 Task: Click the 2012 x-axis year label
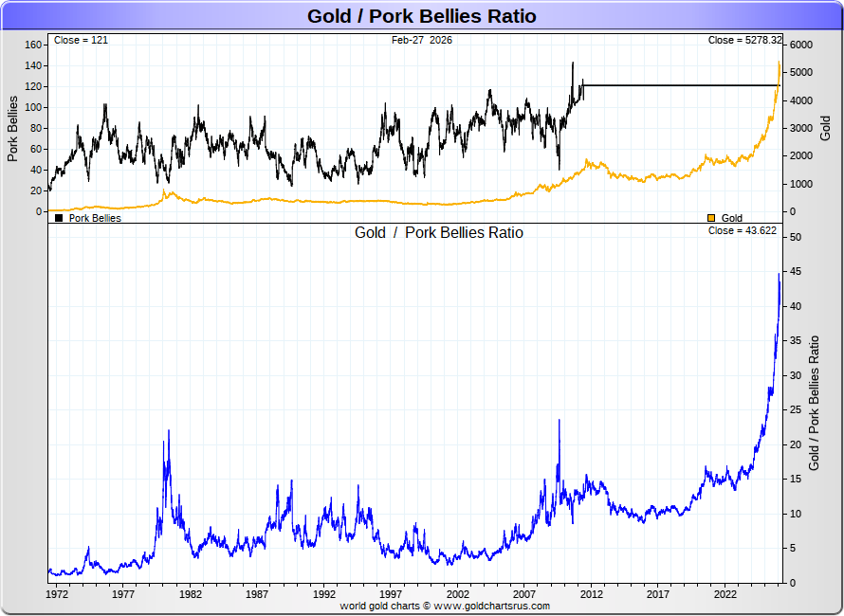(592, 594)
